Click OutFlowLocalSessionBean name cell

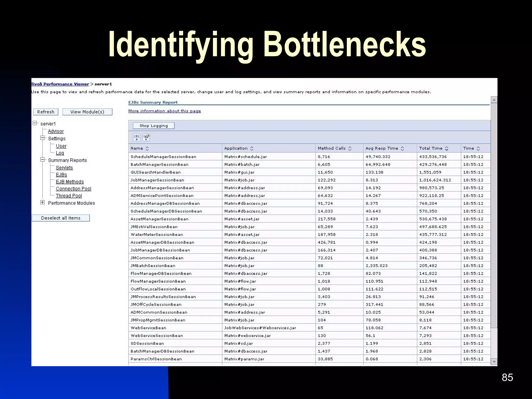[x=175, y=289]
